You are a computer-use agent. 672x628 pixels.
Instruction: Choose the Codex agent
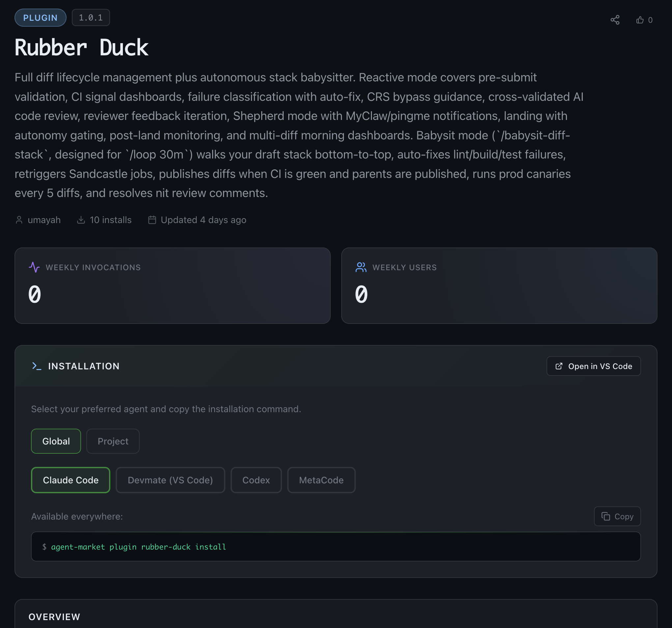click(x=256, y=480)
